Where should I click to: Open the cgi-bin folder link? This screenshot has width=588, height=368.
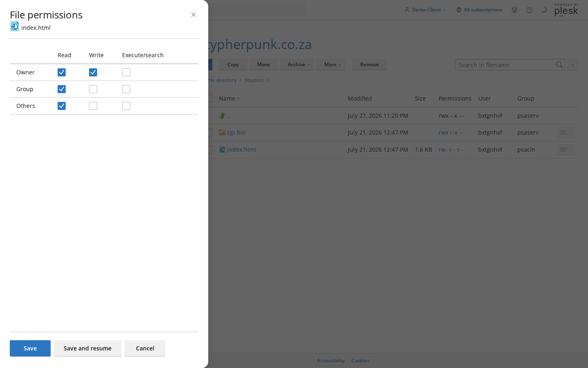pyautogui.click(x=236, y=132)
